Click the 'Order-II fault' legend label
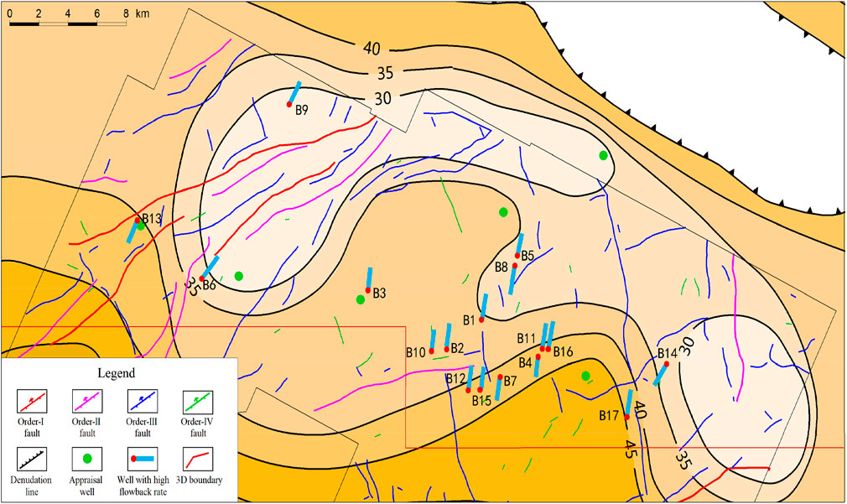This screenshot has width=847, height=504. tap(87, 428)
